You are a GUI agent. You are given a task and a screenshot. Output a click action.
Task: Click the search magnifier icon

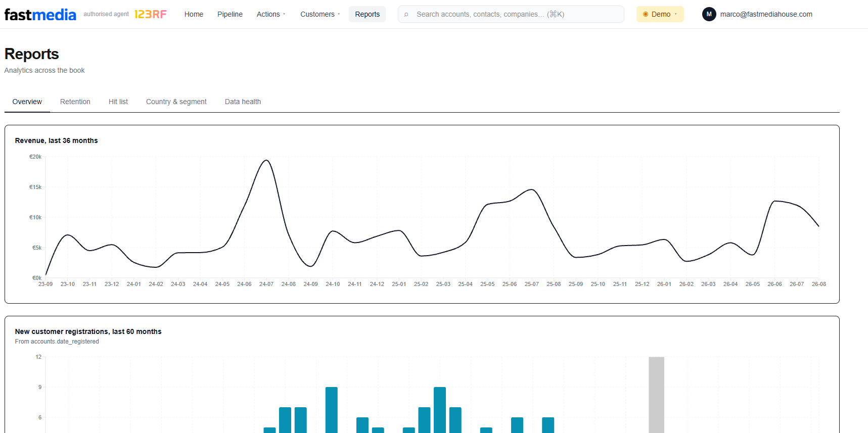point(406,15)
